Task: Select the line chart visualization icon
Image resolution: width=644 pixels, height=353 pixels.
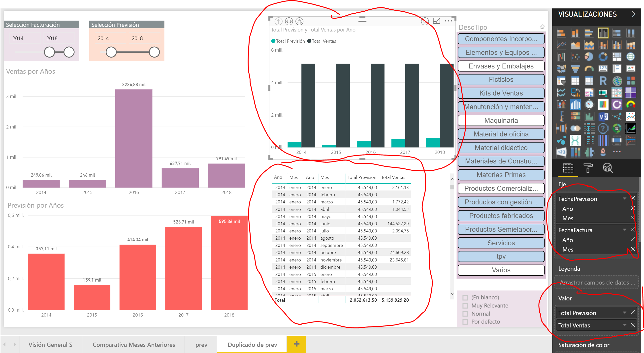Action: (561, 45)
